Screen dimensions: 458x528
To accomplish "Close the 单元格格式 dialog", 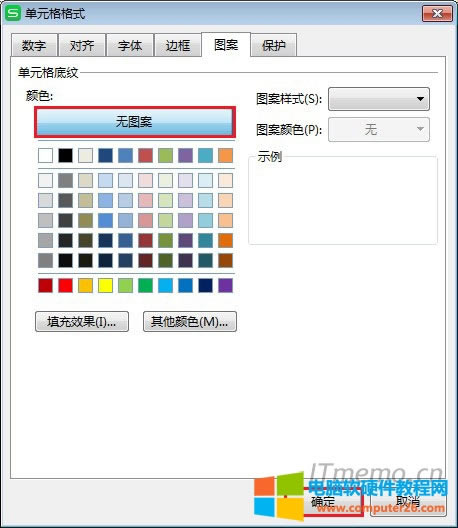I will 437,13.
